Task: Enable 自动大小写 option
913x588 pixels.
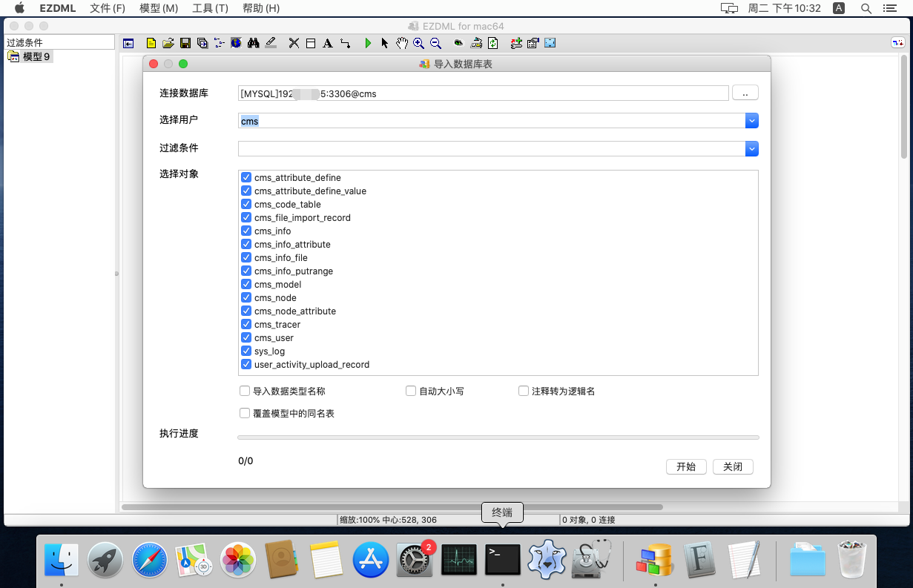Action: (x=411, y=391)
